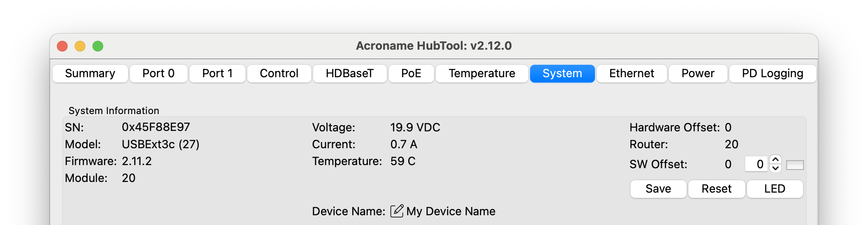Open the Port 1 tab
The image size is (868, 225).
tap(217, 74)
